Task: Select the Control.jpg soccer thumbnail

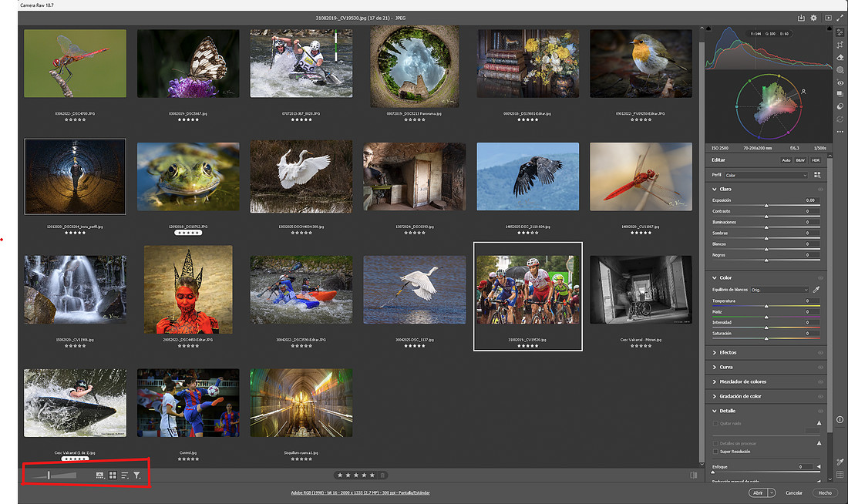Action: tap(188, 403)
